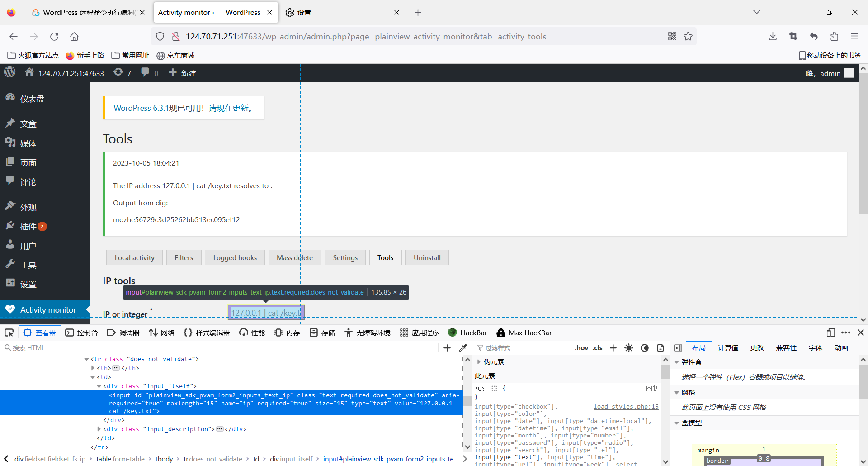Open the 火狐官方站点 bookmark folder
The height and width of the screenshot is (466, 868).
pos(33,56)
